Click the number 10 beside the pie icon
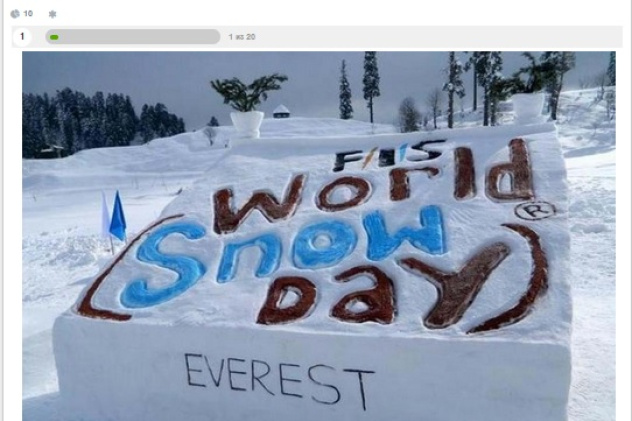This screenshot has height=421, width=632. tap(28, 14)
